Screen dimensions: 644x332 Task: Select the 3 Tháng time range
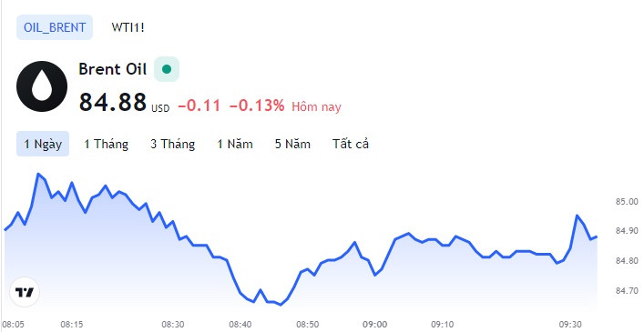click(x=172, y=145)
